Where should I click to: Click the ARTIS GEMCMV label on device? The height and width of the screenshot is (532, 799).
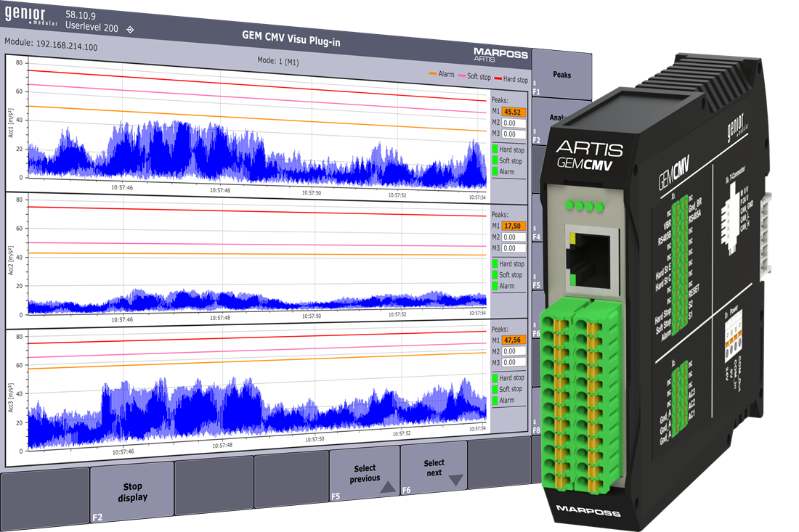click(x=588, y=155)
